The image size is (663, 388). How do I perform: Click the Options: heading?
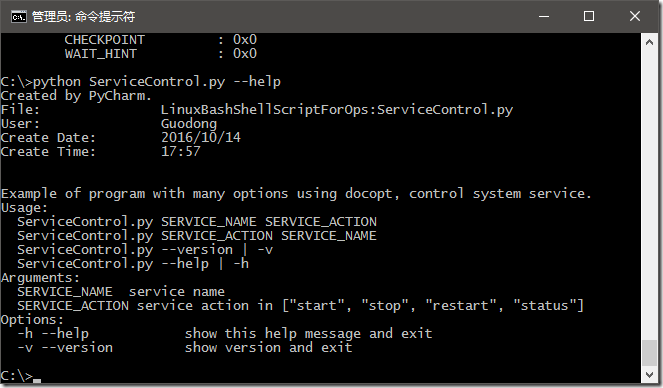pyautogui.click(x=32, y=320)
